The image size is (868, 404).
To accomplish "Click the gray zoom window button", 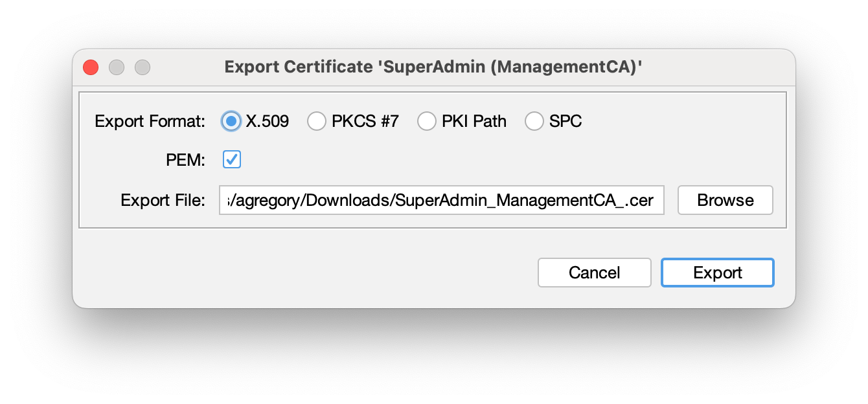I will 143,67.
